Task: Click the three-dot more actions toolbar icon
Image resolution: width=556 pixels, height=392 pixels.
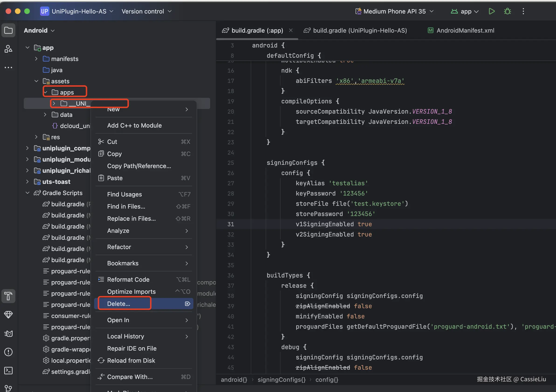Action: point(523,11)
